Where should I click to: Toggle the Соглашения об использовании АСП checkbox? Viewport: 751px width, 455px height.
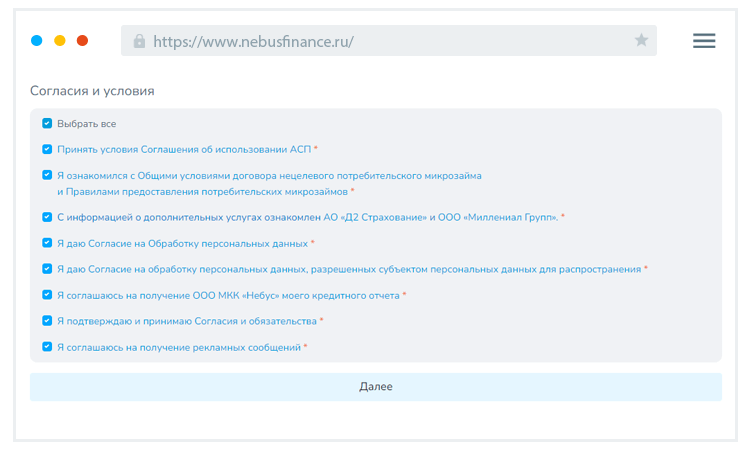click(47, 149)
